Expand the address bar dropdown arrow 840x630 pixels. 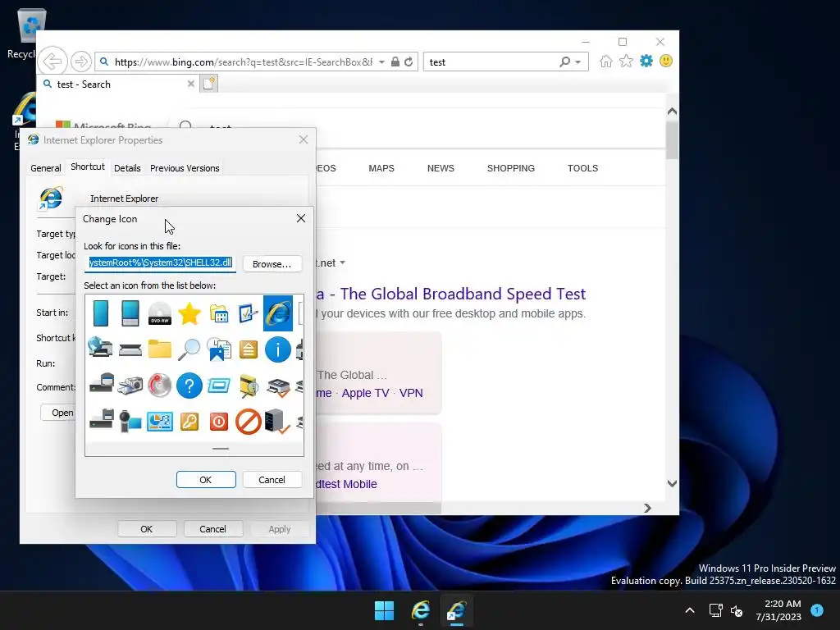[381, 62]
